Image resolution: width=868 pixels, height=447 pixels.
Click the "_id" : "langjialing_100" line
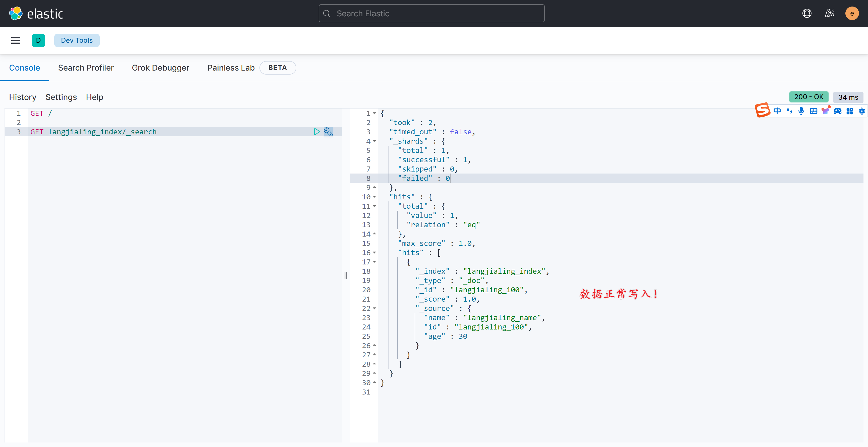pos(471,290)
